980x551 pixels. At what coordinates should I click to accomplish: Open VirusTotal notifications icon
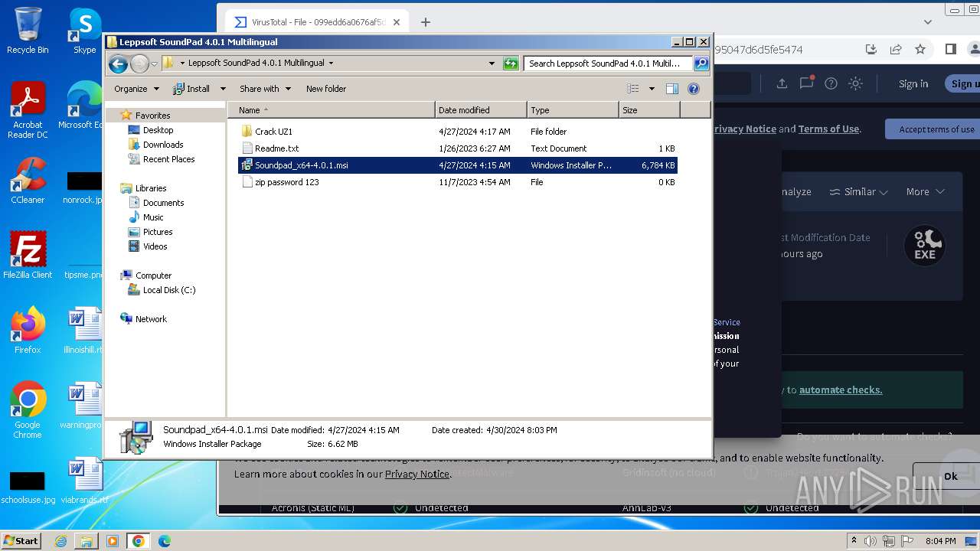point(806,83)
